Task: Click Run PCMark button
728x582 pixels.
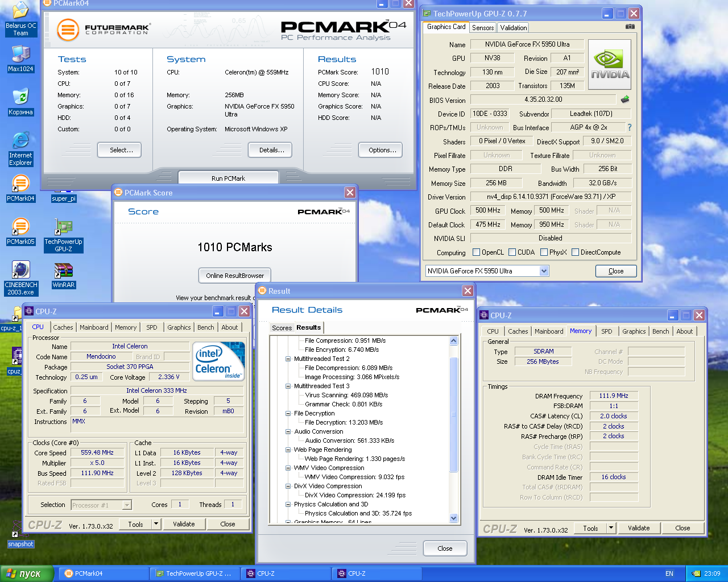Action: click(228, 178)
